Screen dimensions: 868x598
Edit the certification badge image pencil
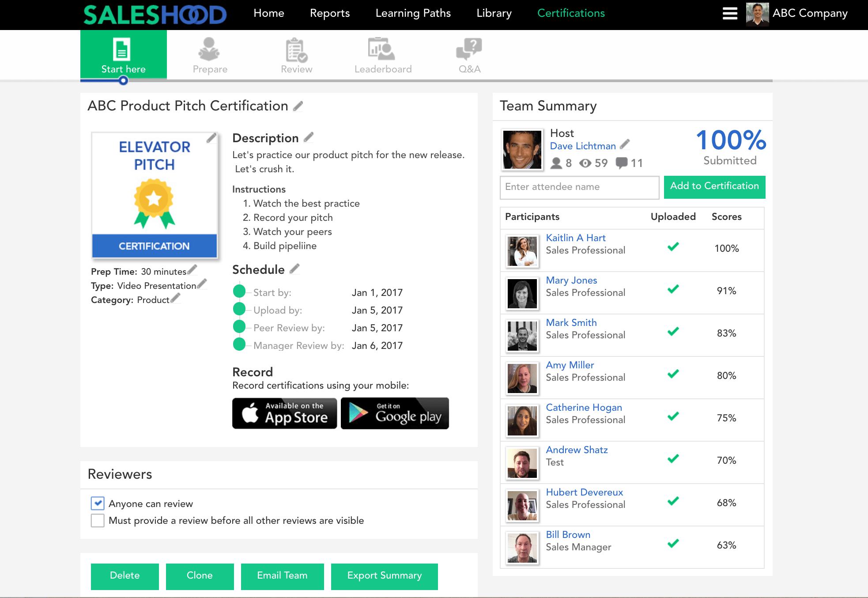[211, 138]
